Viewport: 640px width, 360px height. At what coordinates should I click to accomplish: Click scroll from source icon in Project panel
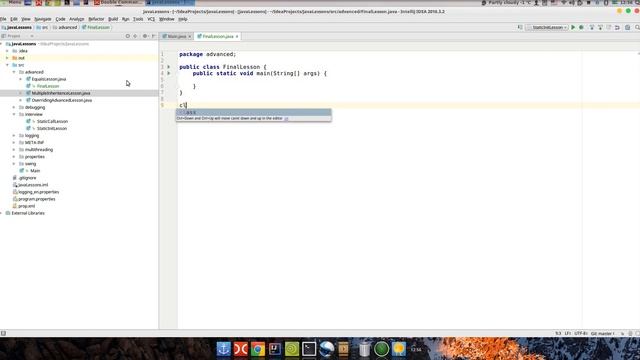pyautogui.click(x=127, y=36)
